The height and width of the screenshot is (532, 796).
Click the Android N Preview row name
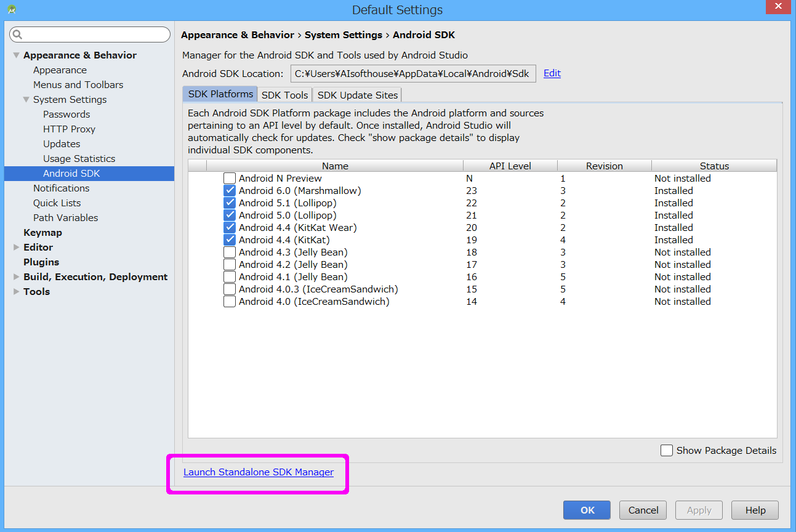coord(280,179)
